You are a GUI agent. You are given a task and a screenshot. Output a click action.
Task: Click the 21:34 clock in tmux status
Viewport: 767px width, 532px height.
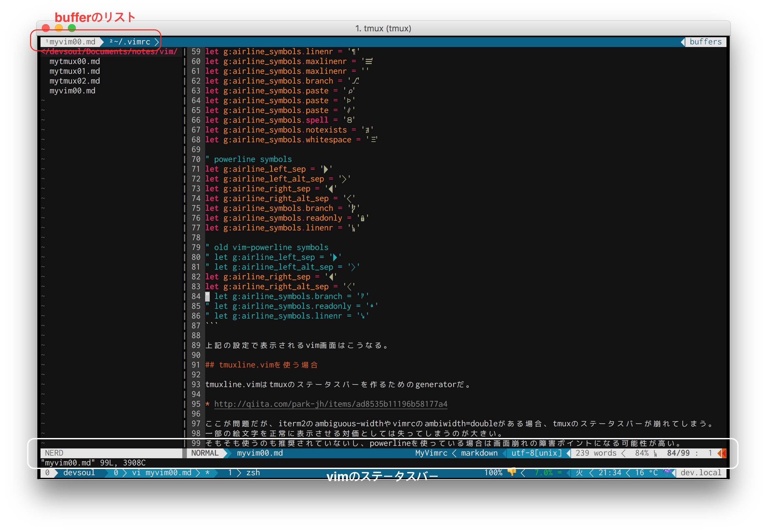click(x=611, y=472)
